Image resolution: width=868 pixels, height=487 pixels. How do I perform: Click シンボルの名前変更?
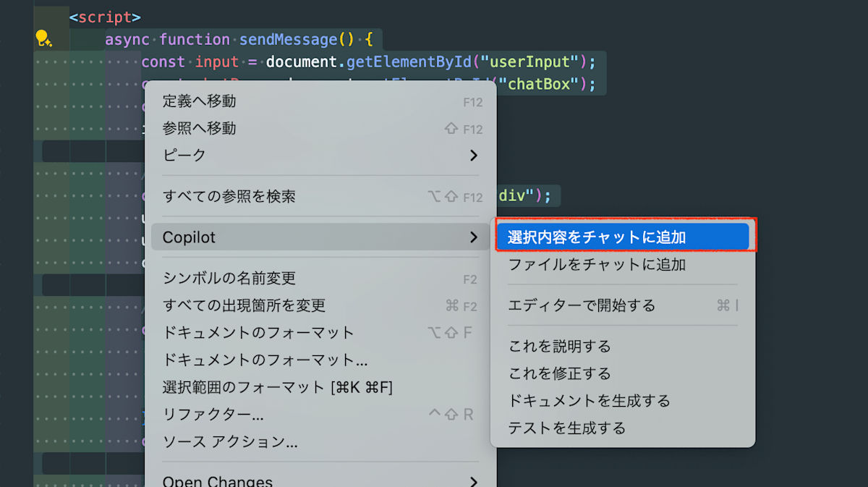click(x=320, y=279)
